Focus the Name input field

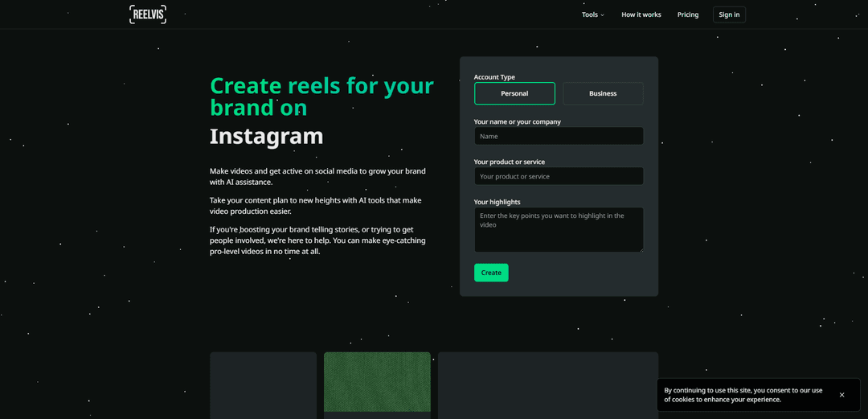559,137
